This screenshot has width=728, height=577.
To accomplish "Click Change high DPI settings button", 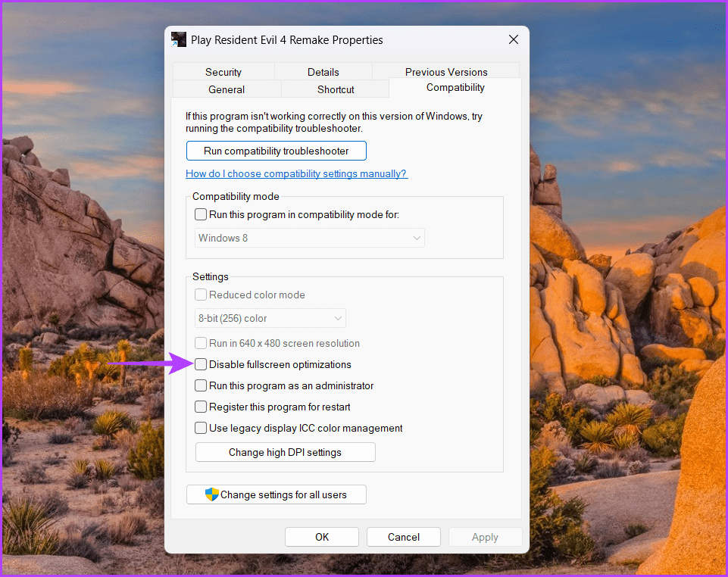I will pos(285,452).
